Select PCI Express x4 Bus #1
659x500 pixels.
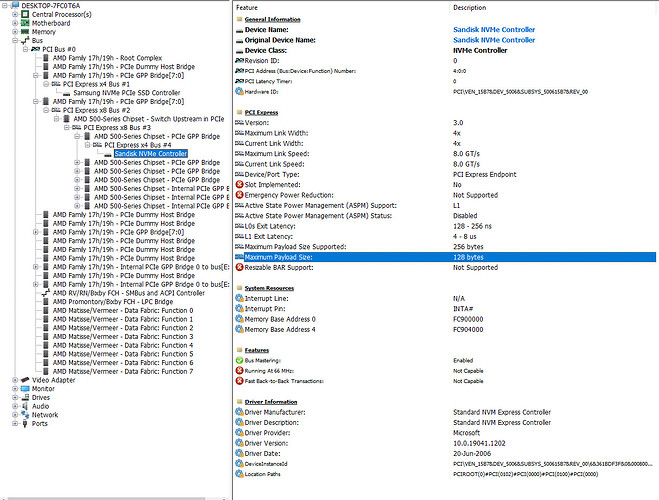(96, 84)
